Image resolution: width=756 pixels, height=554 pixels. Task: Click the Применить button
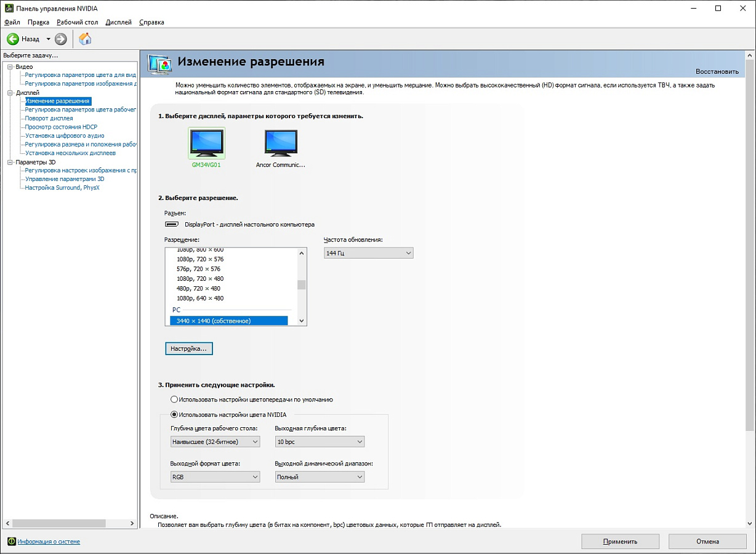click(x=620, y=542)
